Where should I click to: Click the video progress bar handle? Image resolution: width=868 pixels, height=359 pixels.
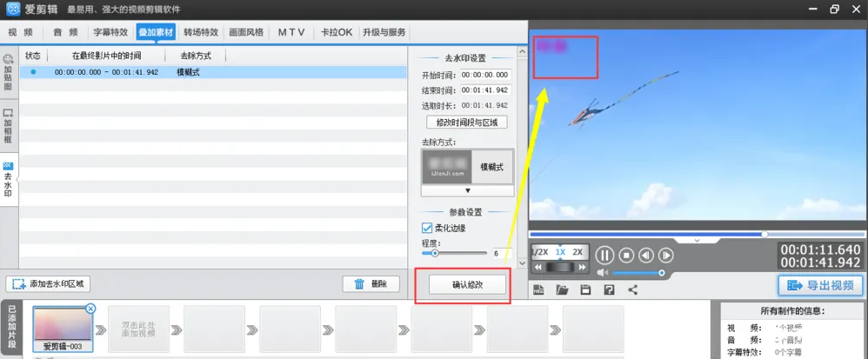point(765,234)
